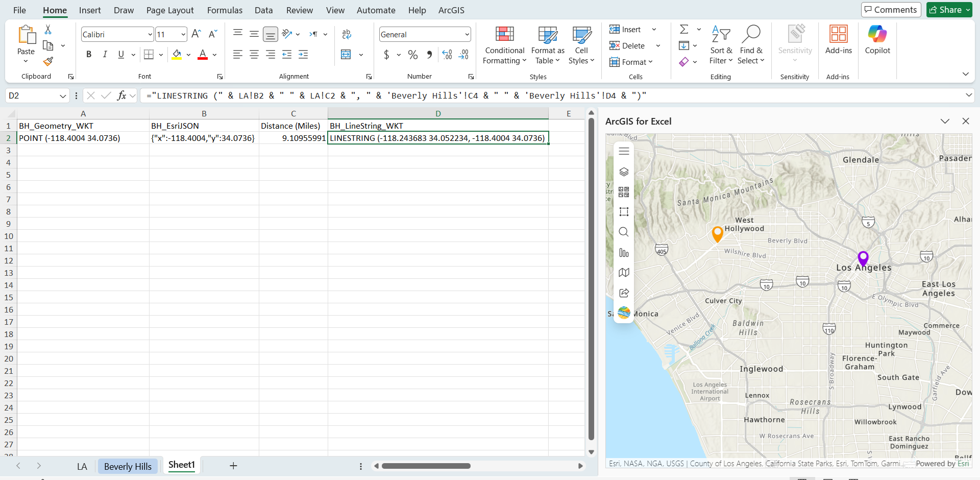Click the orange Beverly Hills map pin
The height and width of the screenshot is (480, 980).
tap(717, 233)
